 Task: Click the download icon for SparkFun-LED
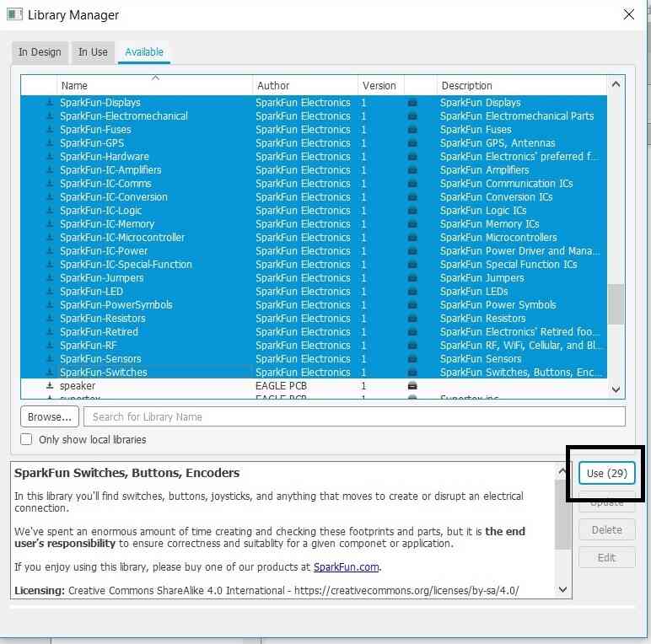(x=50, y=292)
